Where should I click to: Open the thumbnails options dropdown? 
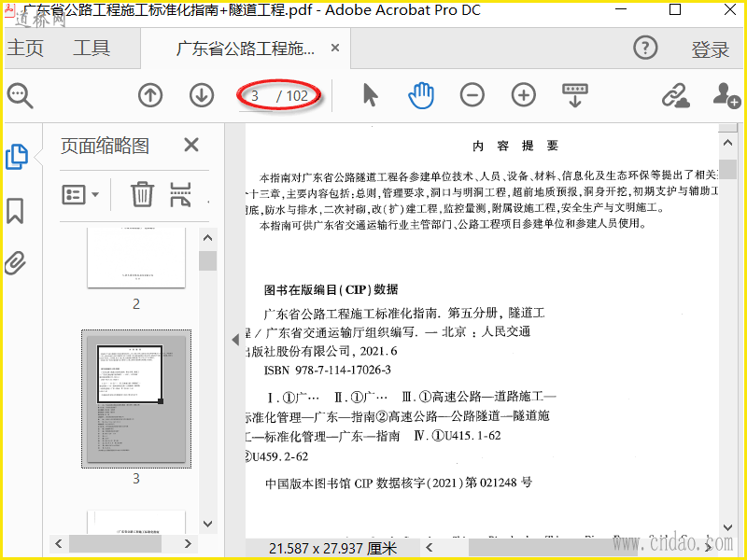[x=80, y=194]
